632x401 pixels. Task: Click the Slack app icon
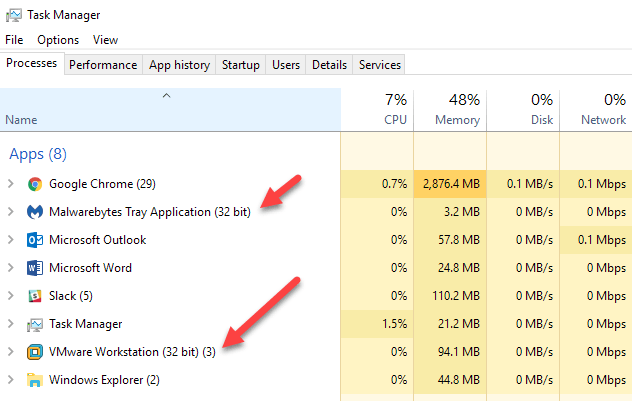[35, 296]
